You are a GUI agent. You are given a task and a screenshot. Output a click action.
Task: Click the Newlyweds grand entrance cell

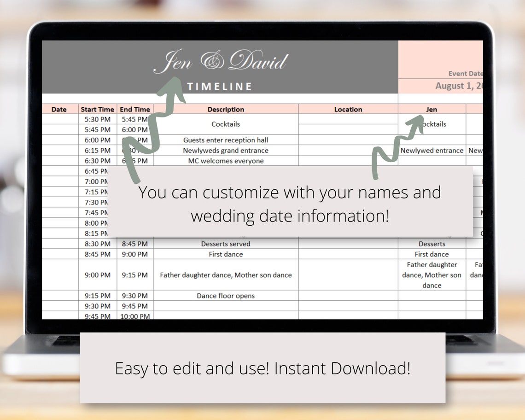tap(226, 150)
